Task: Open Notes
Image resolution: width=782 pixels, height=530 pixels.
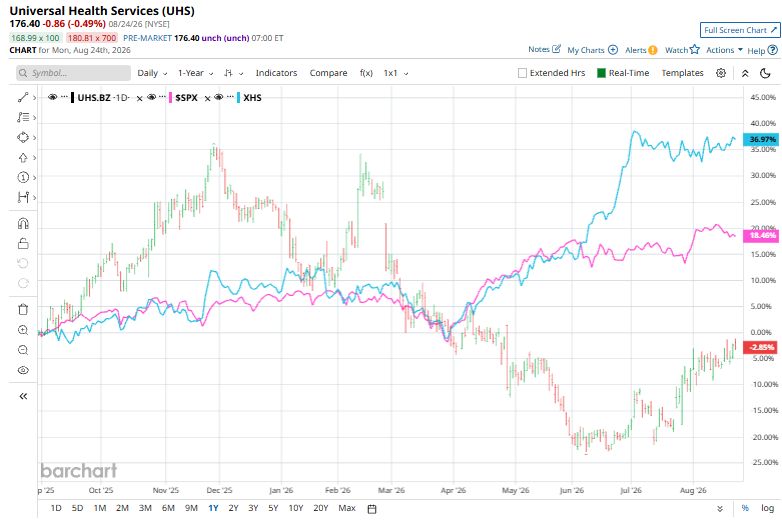Action: 545,49
